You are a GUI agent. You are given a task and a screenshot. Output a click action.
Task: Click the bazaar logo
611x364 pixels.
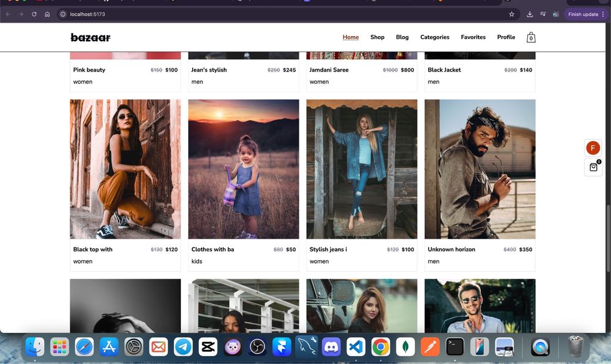coord(90,37)
